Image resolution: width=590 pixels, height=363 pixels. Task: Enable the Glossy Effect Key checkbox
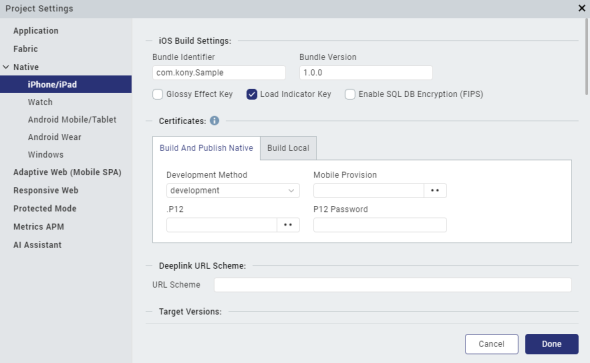[x=157, y=94]
